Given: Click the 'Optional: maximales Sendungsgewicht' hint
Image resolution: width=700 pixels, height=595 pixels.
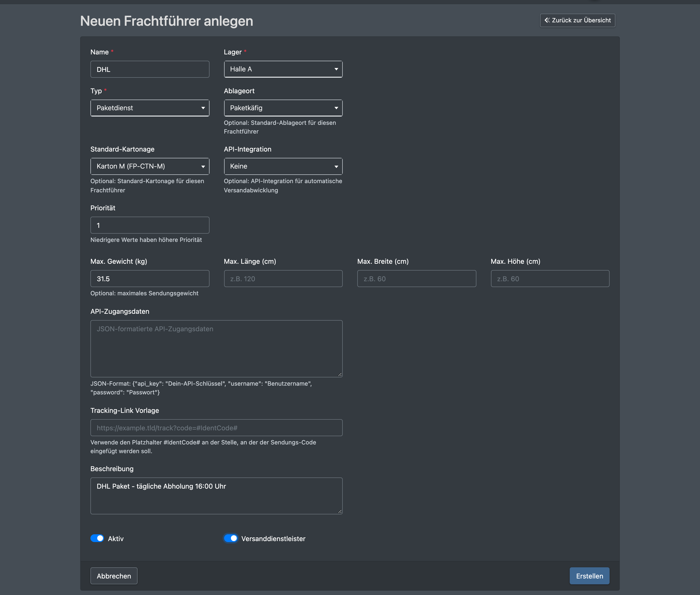Looking at the screenshot, I should 144,293.
